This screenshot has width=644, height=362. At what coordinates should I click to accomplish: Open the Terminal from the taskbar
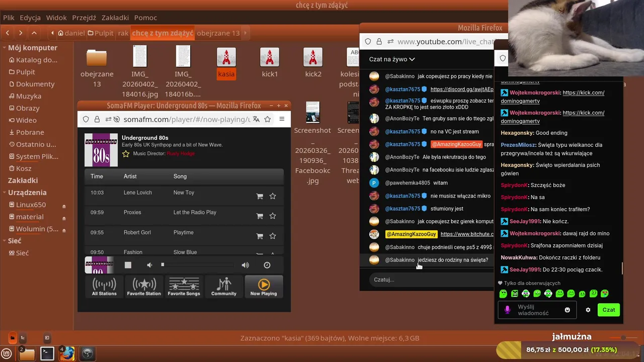pyautogui.click(x=47, y=354)
